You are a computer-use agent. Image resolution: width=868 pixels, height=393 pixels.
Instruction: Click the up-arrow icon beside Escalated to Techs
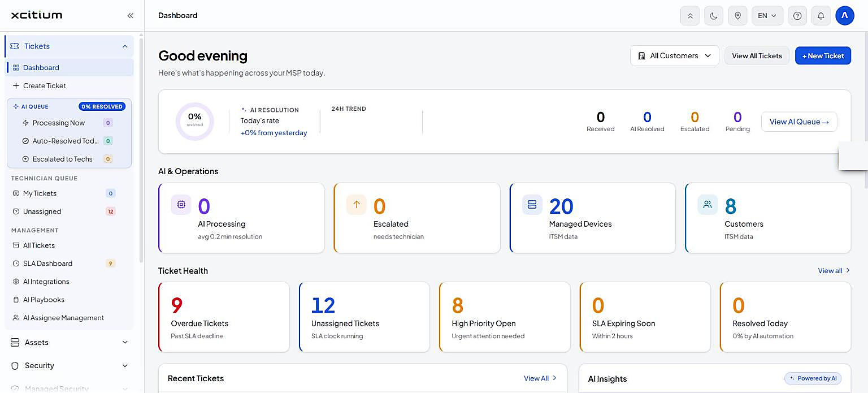coord(25,159)
